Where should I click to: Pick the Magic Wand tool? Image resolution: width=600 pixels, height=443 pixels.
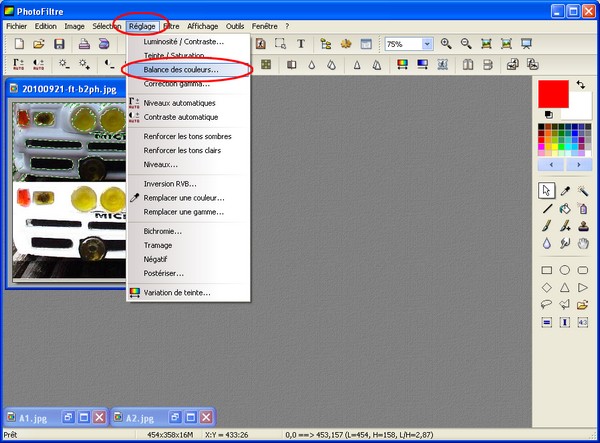pos(583,191)
